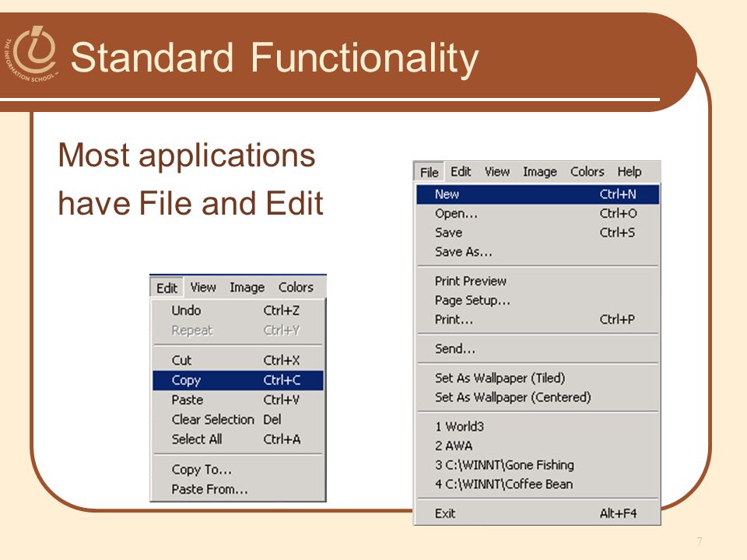The width and height of the screenshot is (747, 560).
Task: Select Send... in the File menu
Action: pos(538,348)
